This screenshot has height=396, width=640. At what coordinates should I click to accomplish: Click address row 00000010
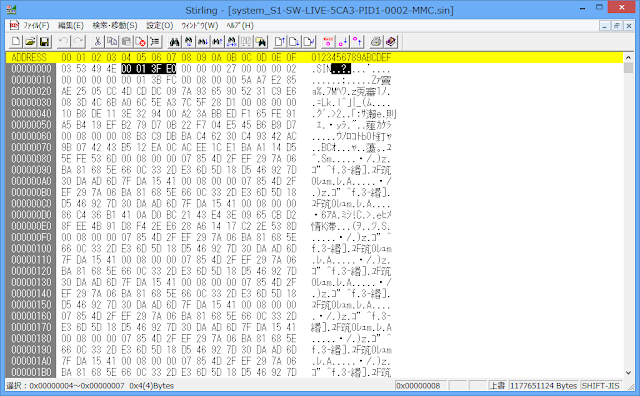click(31, 80)
